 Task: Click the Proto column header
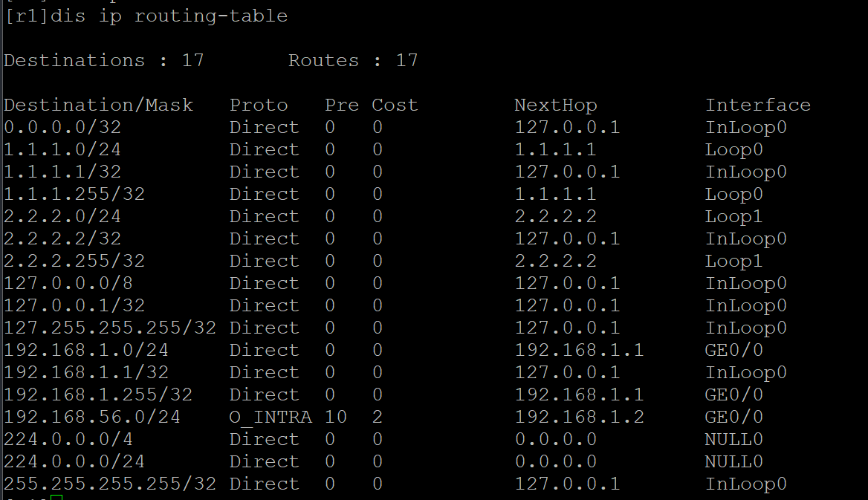(x=258, y=105)
